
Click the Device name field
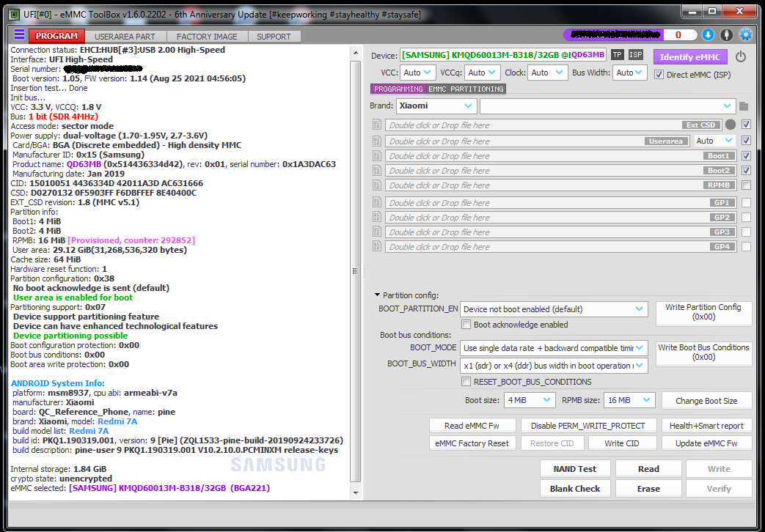(x=503, y=55)
